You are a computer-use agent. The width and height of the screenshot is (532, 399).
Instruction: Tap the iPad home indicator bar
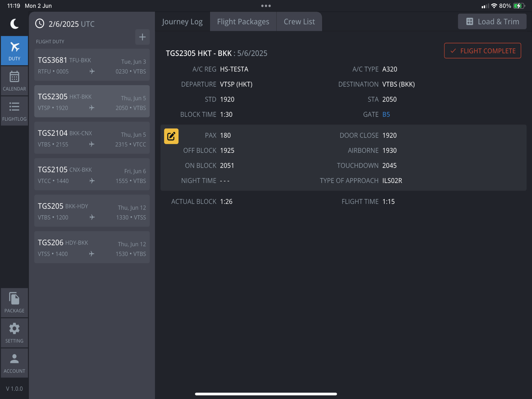coord(266,394)
